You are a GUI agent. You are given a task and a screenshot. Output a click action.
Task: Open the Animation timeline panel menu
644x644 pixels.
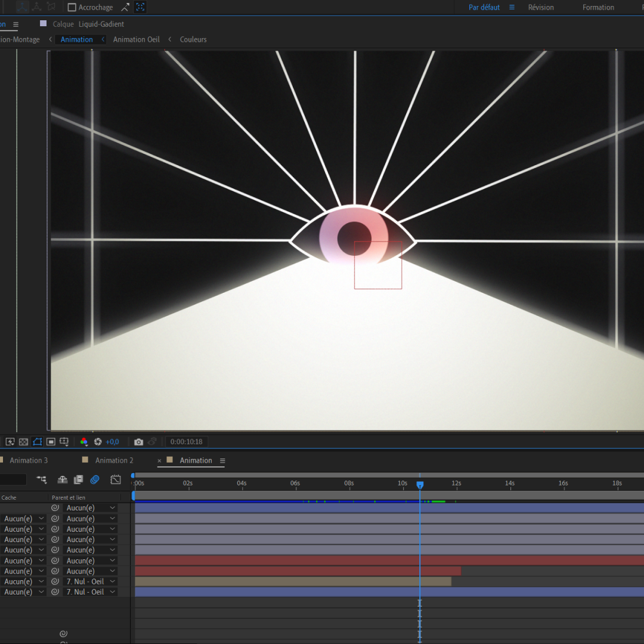tap(222, 461)
